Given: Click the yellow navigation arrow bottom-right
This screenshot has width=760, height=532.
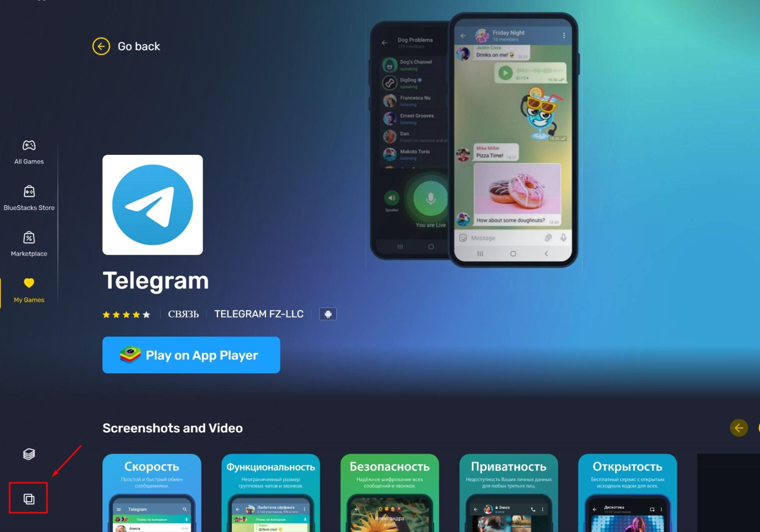Looking at the screenshot, I should click(739, 428).
